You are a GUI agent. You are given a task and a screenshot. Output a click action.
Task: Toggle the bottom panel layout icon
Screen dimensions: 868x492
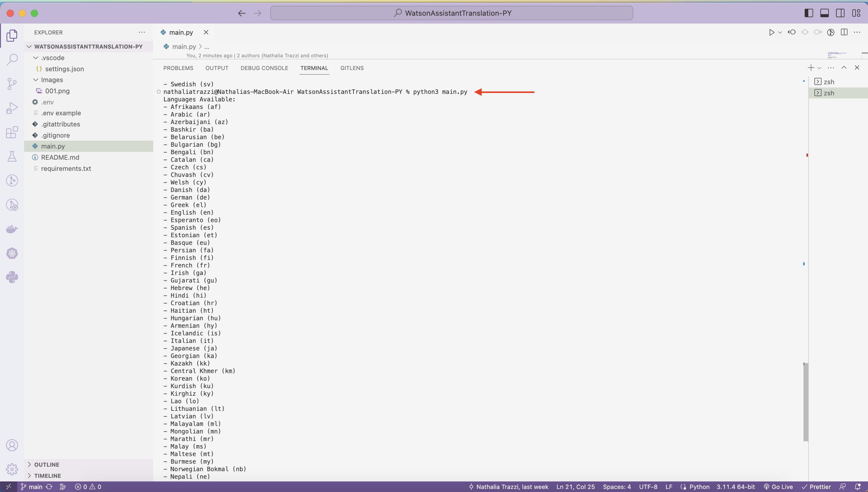click(x=825, y=13)
